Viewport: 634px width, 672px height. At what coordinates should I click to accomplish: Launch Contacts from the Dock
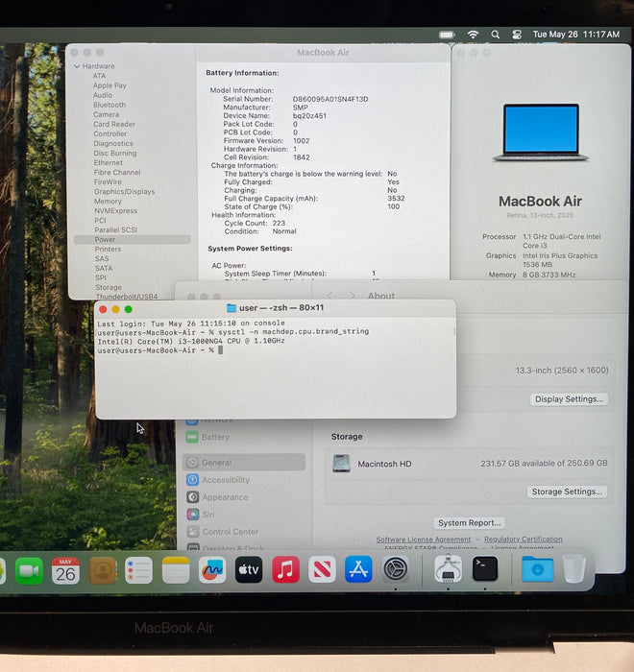click(x=103, y=571)
